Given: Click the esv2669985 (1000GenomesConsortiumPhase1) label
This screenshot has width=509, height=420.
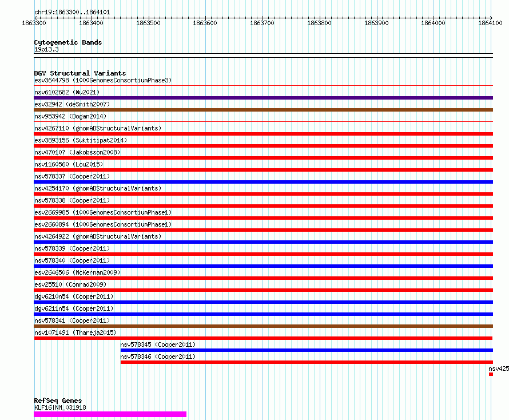Looking at the screenshot, I should [103, 212].
